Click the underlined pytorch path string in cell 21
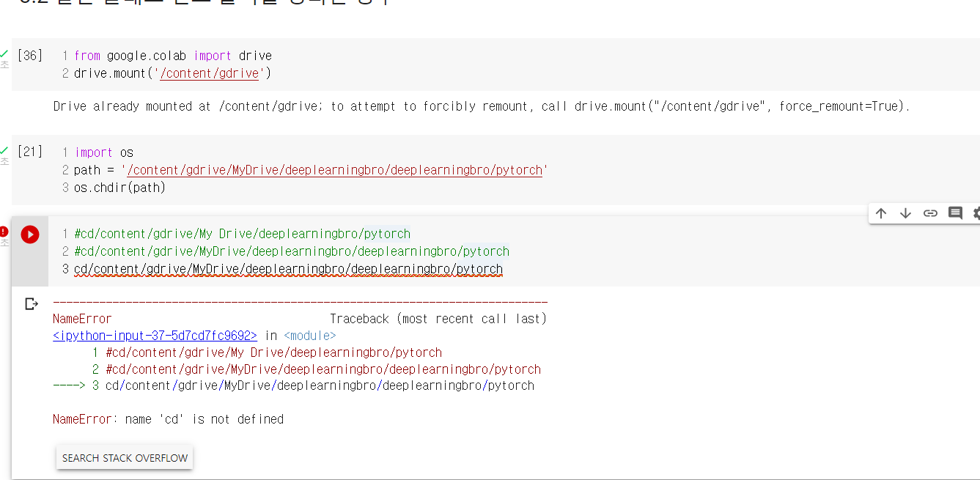This screenshot has width=980, height=480. pos(335,170)
